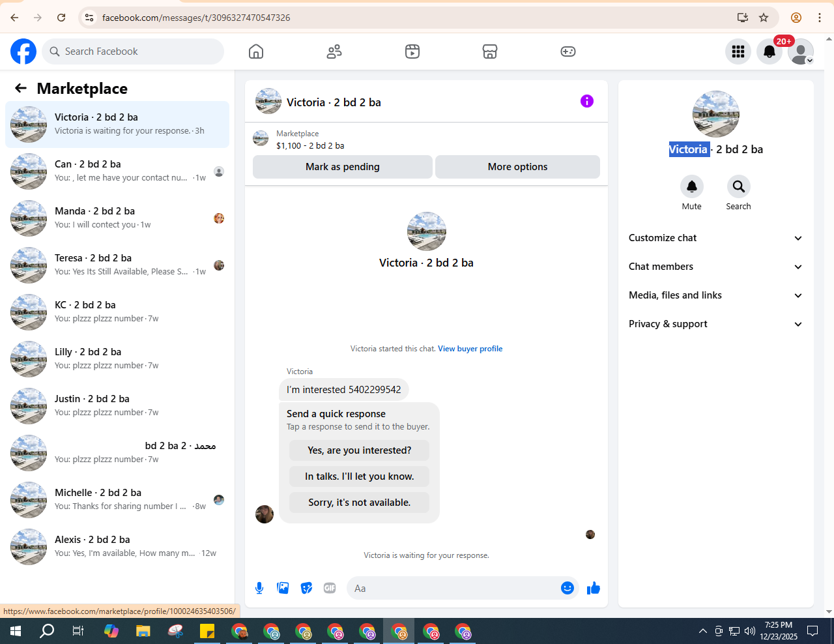The height and width of the screenshot is (644, 834).
Task: Open the Teresa · 2 bd 2 ba conversation
Action: pos(117,265)
